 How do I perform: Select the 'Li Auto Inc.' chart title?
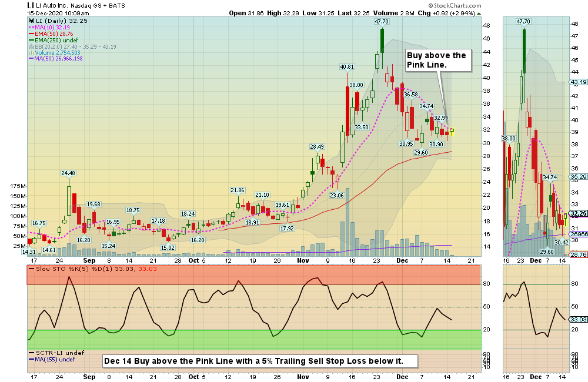52,6
